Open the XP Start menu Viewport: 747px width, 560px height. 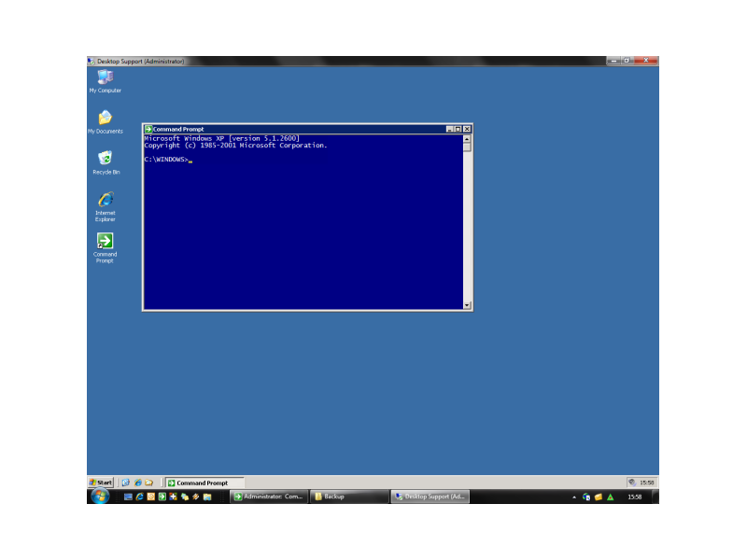[101, 483]
